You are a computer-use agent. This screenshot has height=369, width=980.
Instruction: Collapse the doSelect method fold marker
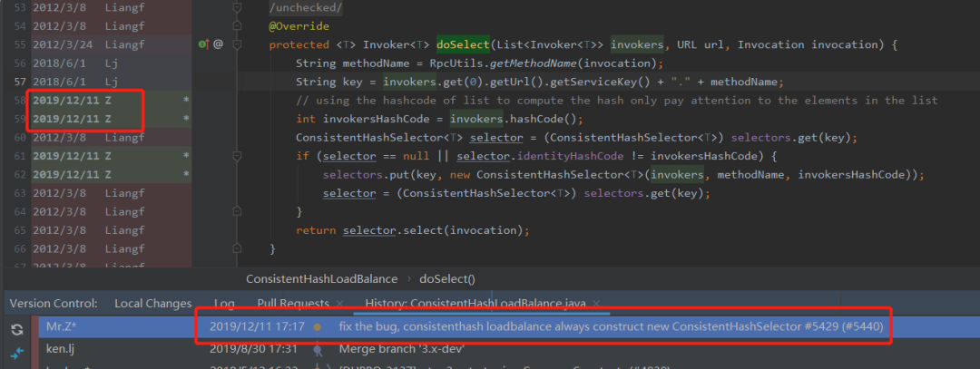click(x=236, y=44)
